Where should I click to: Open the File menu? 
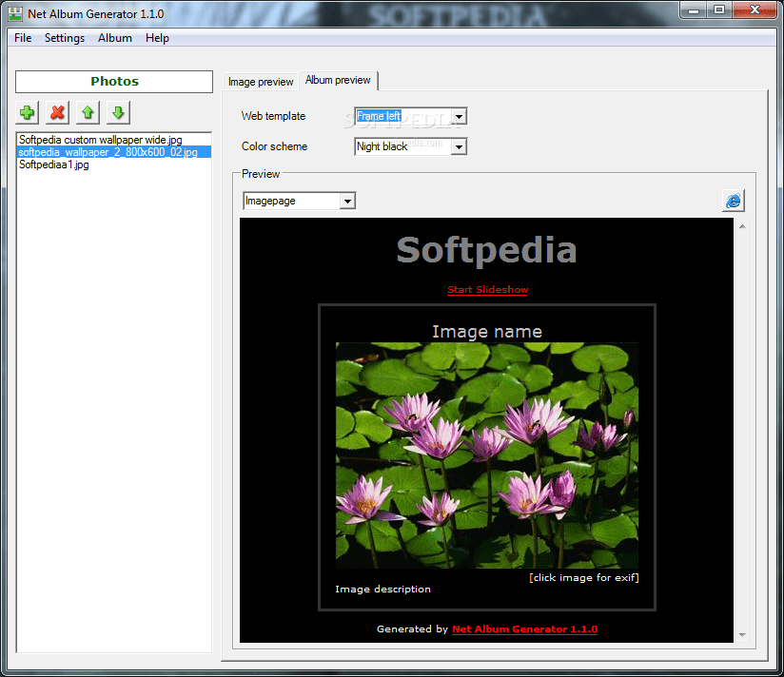[x=22, y=38]
